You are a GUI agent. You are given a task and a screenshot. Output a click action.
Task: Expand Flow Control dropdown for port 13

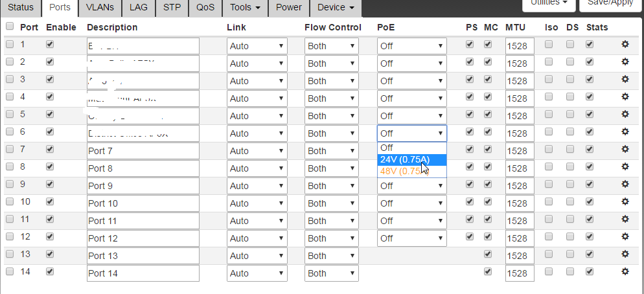[331, 256]
